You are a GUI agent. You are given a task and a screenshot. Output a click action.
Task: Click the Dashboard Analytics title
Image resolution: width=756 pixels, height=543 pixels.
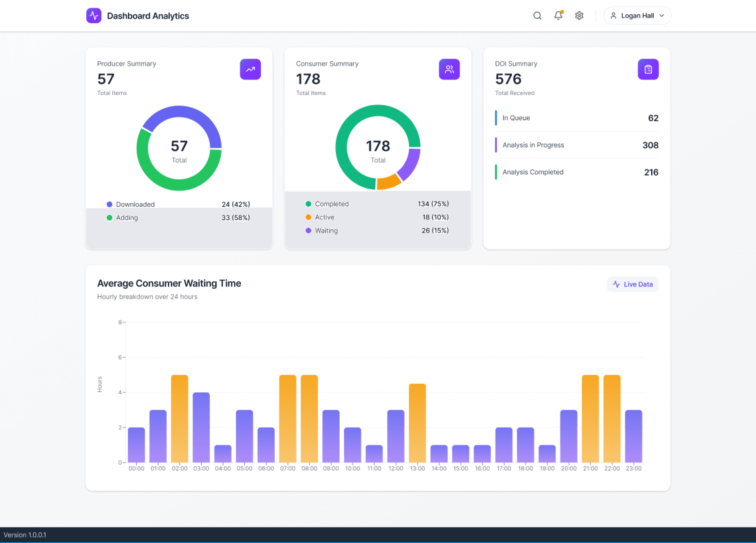click(x=148, y=16)
